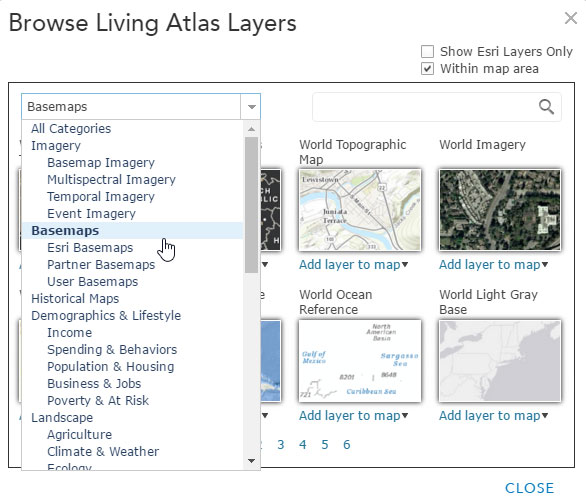Choose Business & Jobs option
This screenshot has width=586, height=496.
click(94, 384)
